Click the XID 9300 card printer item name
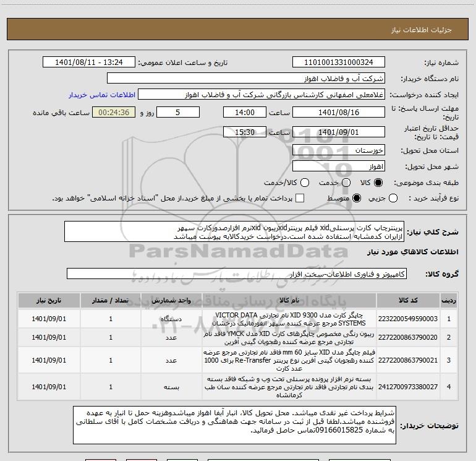Image resolution: width=476 pixels, height=461 pixels. coord(289,319)
